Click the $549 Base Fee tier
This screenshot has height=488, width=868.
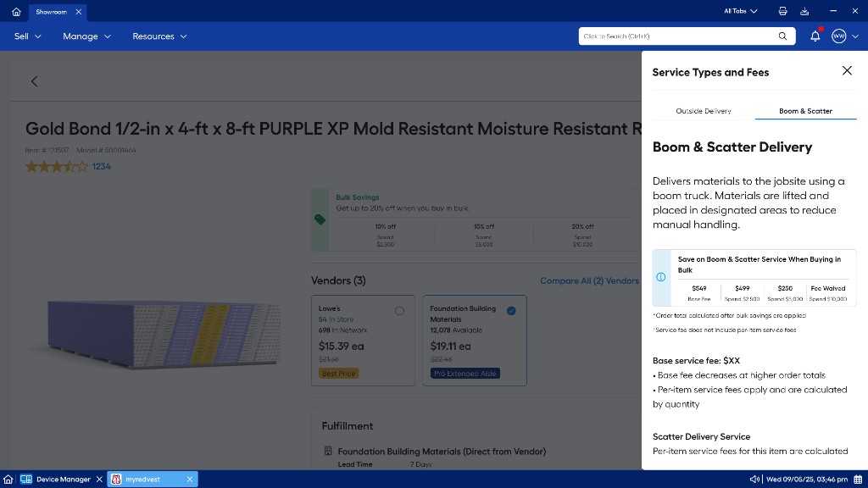pos(699,292)
